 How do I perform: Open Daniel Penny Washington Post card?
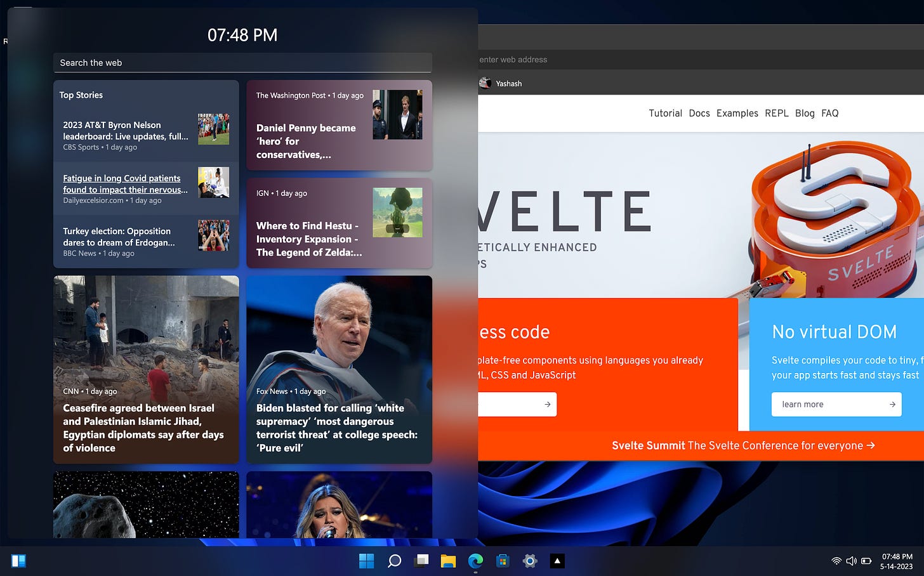click(339, 125)
